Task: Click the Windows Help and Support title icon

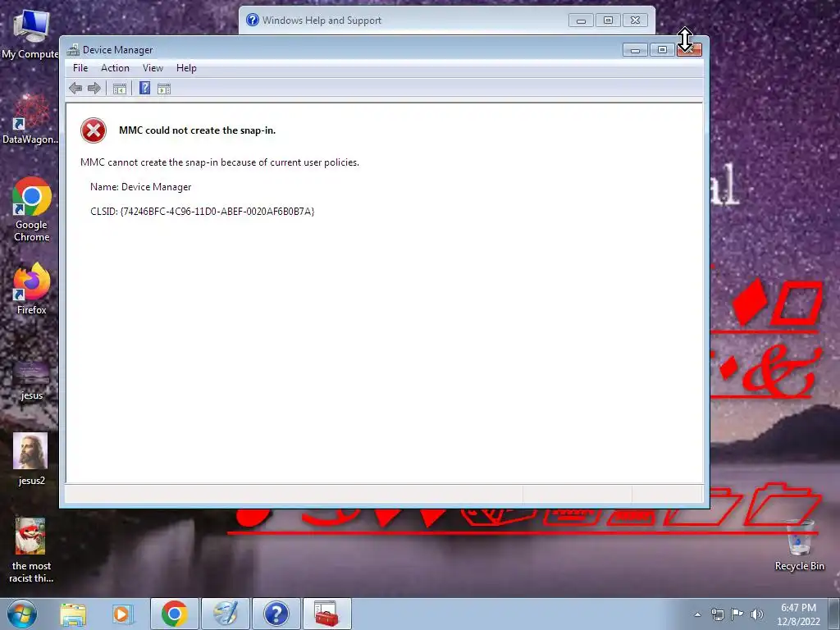Action: pyautogui.click(x=252, y=21)
